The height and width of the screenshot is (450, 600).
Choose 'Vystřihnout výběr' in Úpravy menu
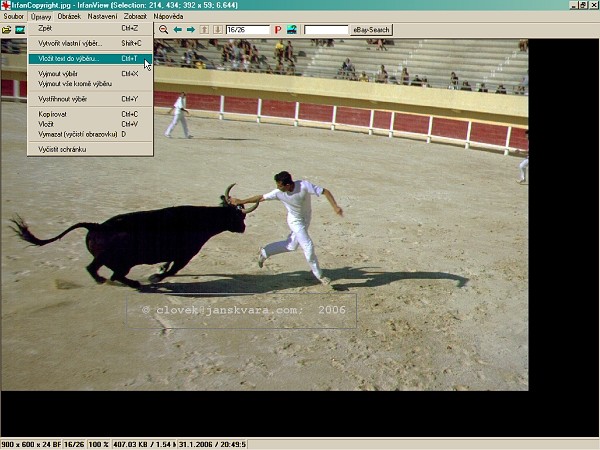[62, 99]
